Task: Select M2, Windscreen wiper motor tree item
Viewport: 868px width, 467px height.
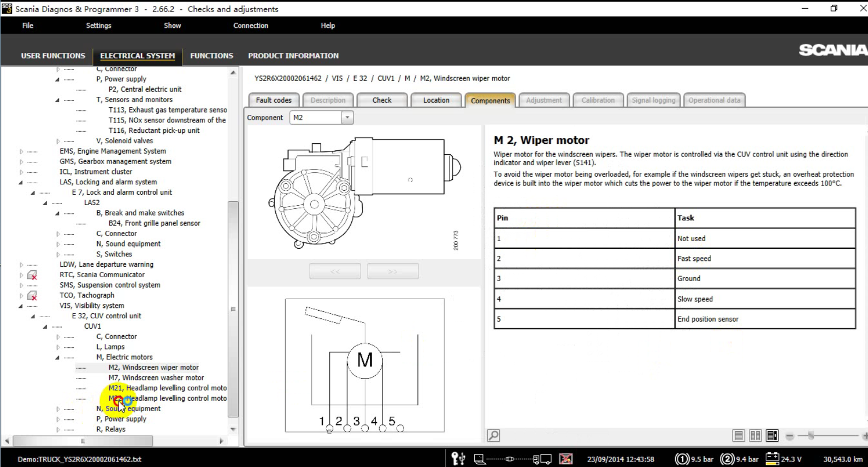Action: coord(153,367)
